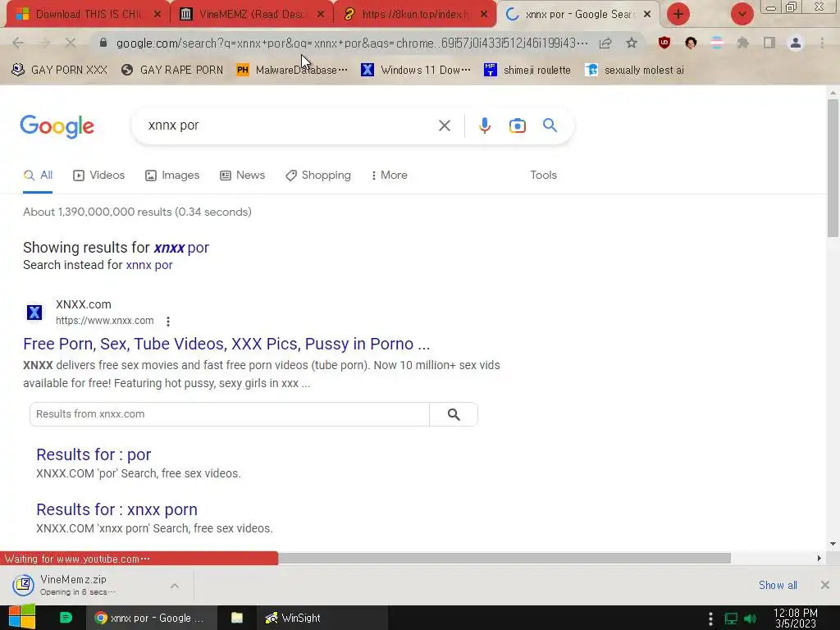The width and height of the screenshot is (840, 630).
Task: Click the scroll down arrow on the vertical scrollbar
Action: (x=833, y=544)
